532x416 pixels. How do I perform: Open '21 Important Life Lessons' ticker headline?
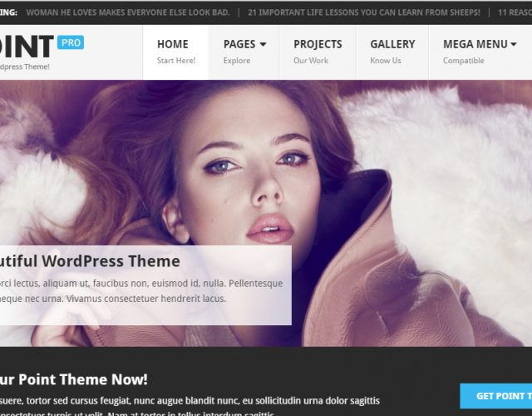[x=364, y=12]
